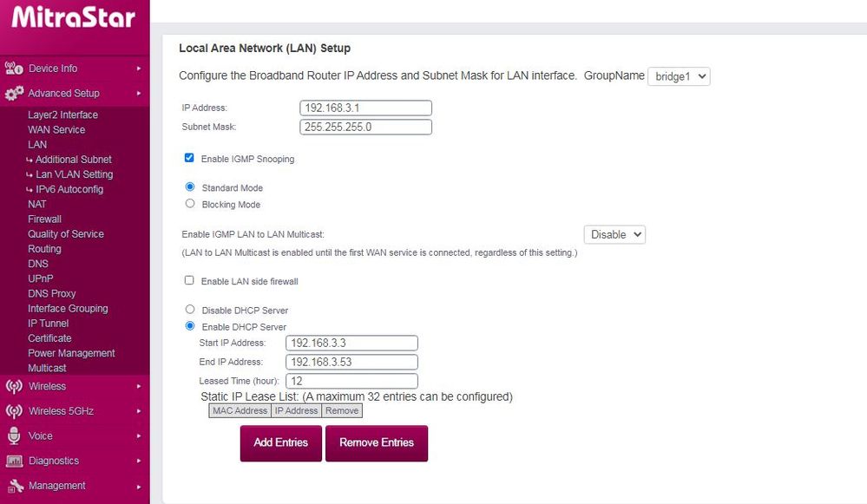
Task: Click the Management wrench icon
Action: point(14,486)
